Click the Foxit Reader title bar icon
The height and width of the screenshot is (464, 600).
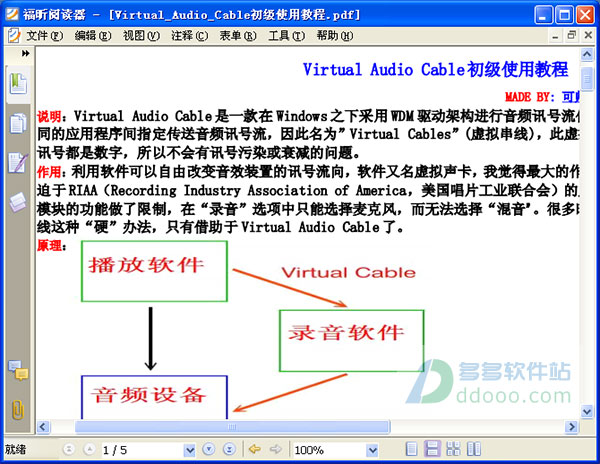click(12, 14)
